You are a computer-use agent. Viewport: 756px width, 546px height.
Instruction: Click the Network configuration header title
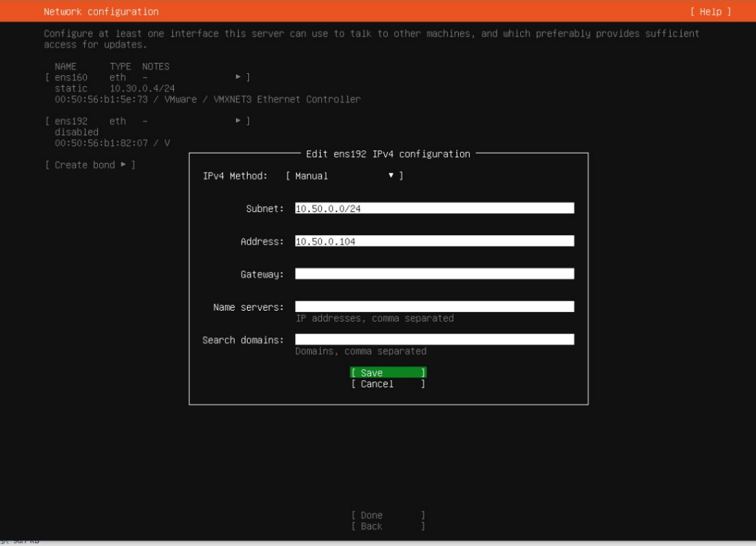[x=101, y=12]
